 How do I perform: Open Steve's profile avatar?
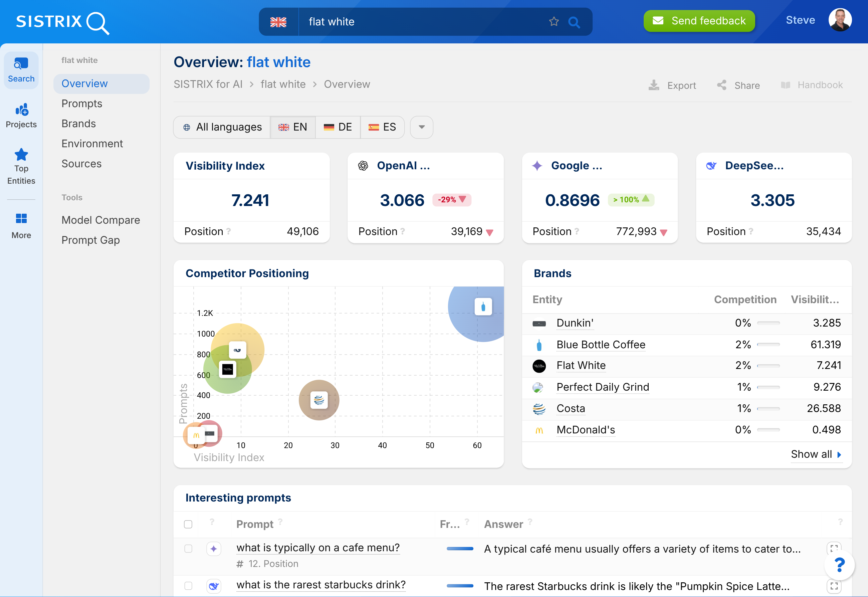click(x=840, y=20)
